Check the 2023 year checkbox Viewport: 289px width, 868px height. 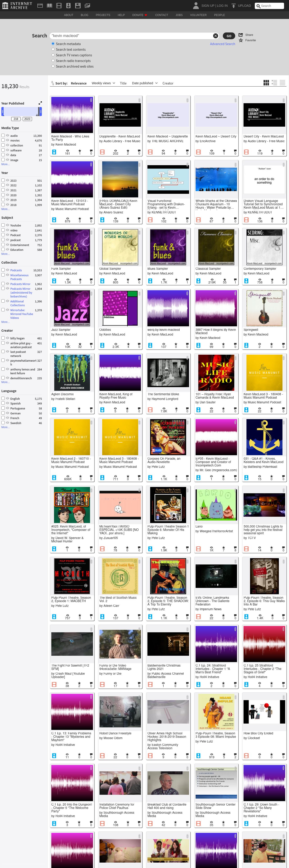coord(3,180)
